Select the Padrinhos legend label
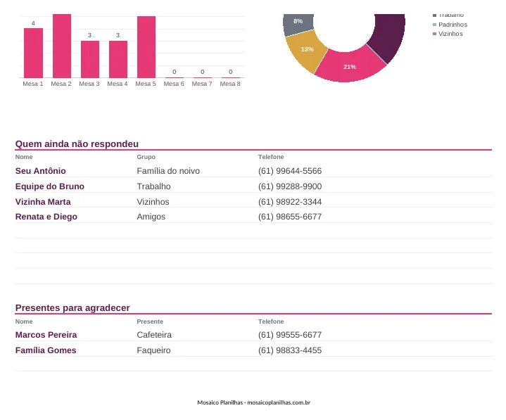This screenshot has height=420, width=506. point(453,25)
